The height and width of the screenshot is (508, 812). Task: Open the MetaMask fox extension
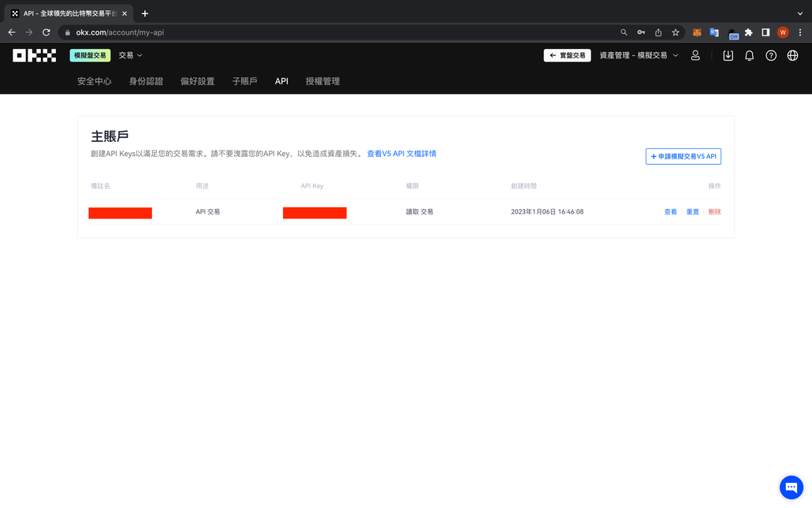coord(697,32)
